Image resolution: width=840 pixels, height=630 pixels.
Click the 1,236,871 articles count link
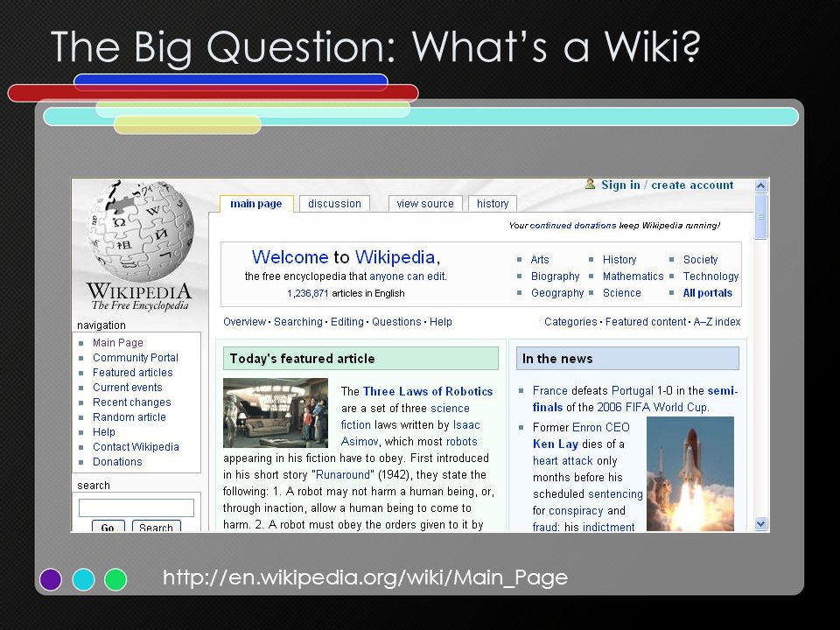pyautogui.click(x=307, y=294)
